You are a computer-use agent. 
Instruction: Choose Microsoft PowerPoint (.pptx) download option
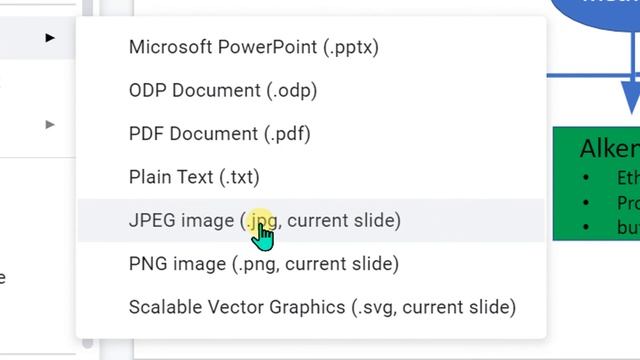pyautogui.click(x=311, y=47)
